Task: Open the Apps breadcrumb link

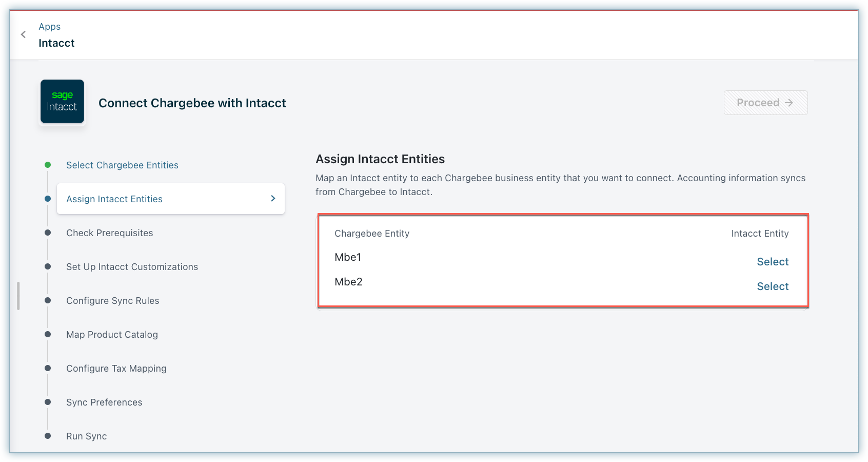Action: pyautogui.click(x=49, y=27)
